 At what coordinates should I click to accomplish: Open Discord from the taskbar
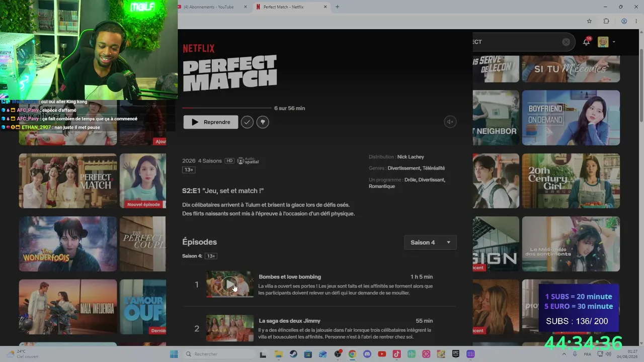tap(367, 354)
